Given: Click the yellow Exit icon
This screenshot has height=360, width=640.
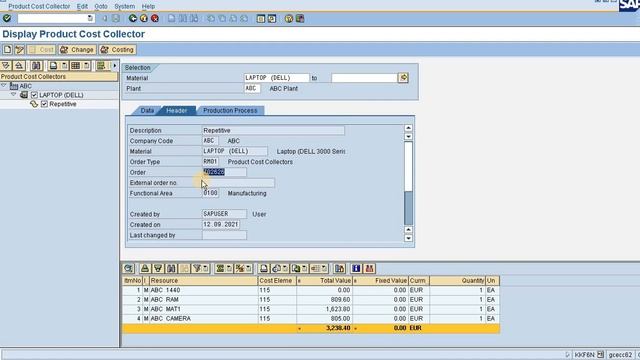Looking at the screenshot, I should 144,18.
